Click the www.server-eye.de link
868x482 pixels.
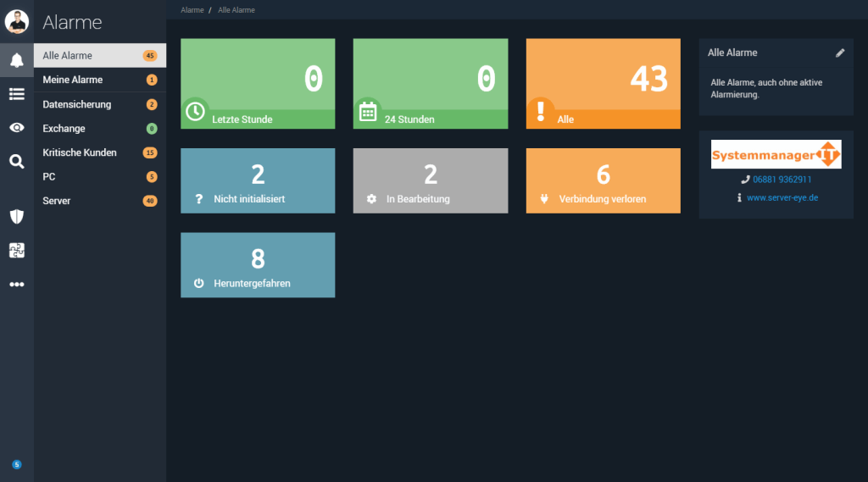coord(782,197)
